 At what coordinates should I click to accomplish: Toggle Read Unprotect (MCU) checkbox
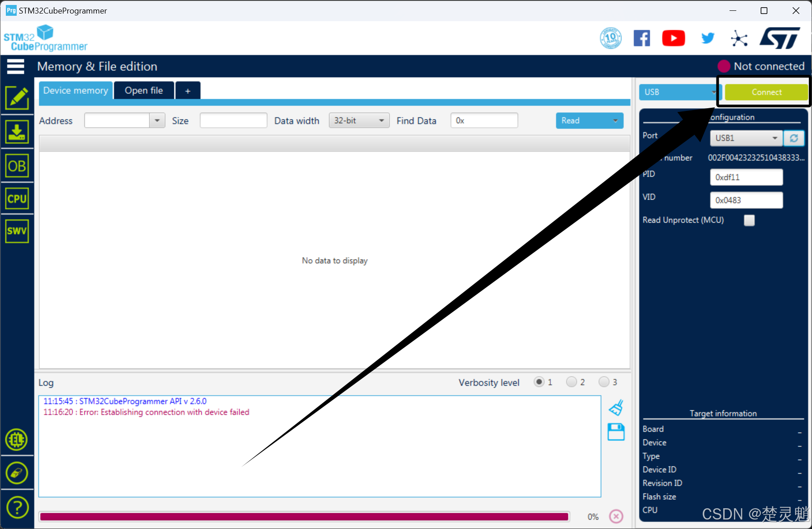pyautogui.click(x=749, y=220)
